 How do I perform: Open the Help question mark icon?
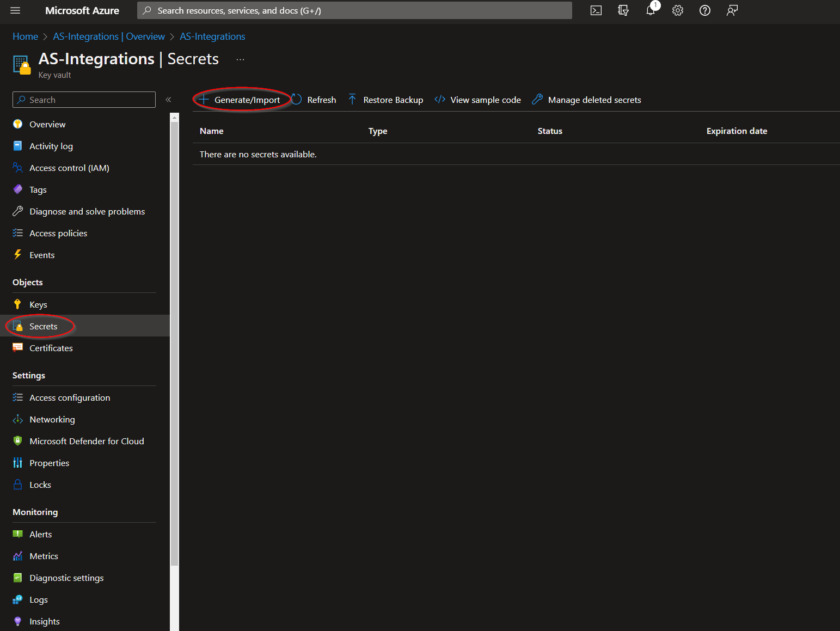(x=705, y=10)
